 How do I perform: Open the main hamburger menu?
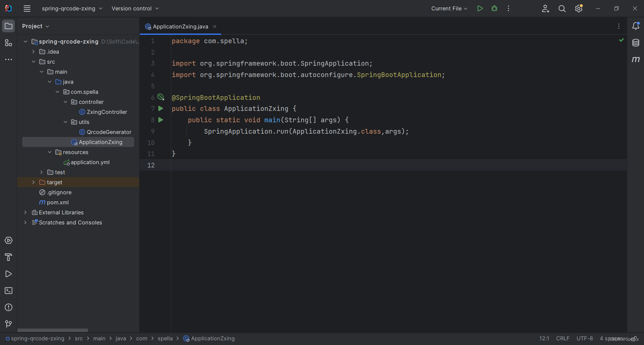tap(27, 9)
